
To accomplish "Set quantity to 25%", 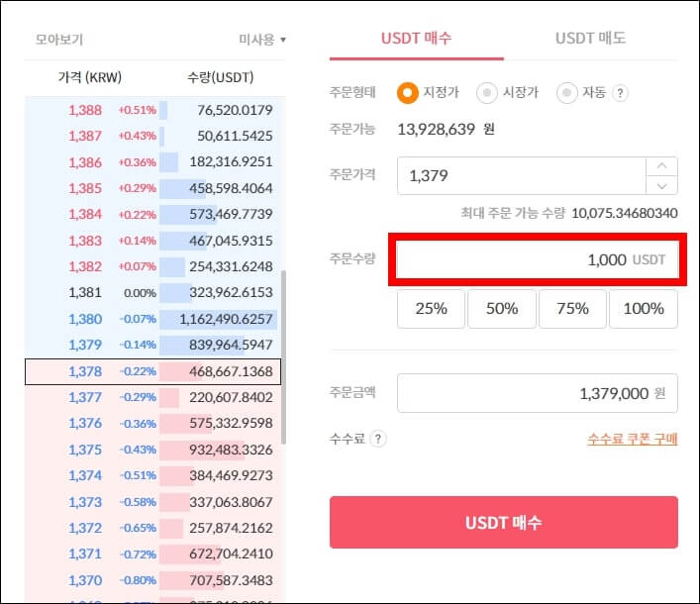I will [431, 309].
